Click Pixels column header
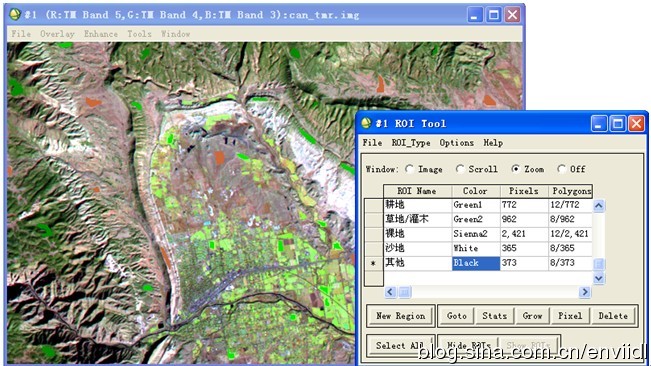 524,191
